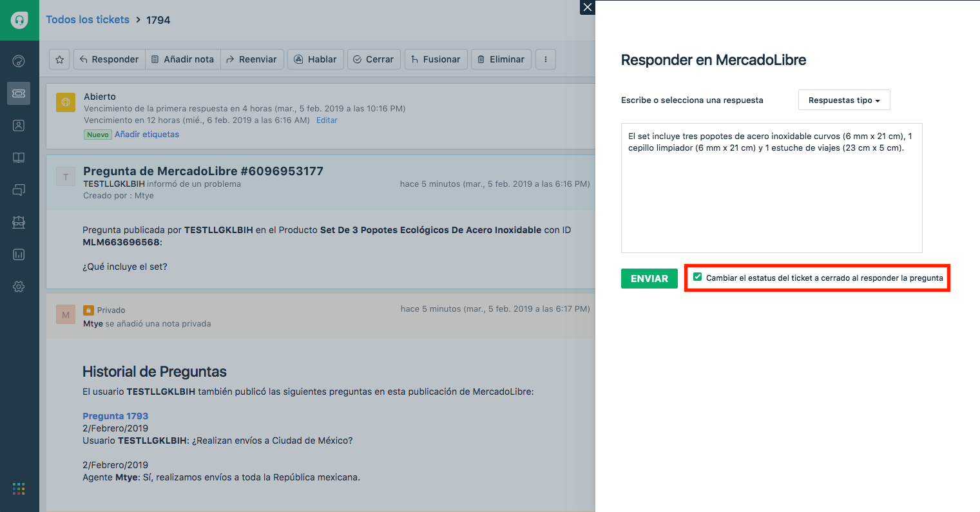
Task: Click the Editar due date link
Action: (x=327, y=120)
